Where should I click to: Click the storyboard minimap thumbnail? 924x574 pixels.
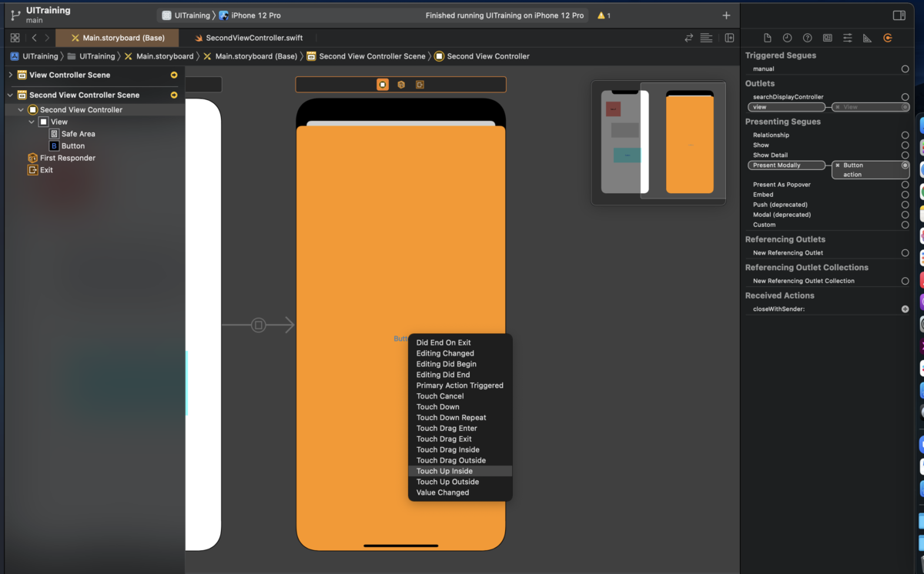point(658,143)
